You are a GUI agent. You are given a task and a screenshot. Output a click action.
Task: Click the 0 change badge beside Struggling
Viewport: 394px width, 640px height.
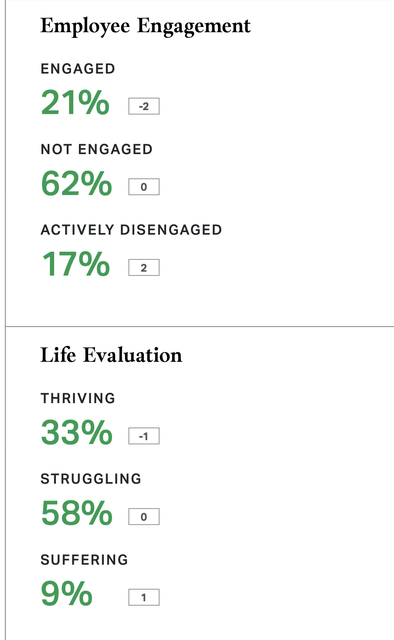pyautogui.click(x=144, y=517)
